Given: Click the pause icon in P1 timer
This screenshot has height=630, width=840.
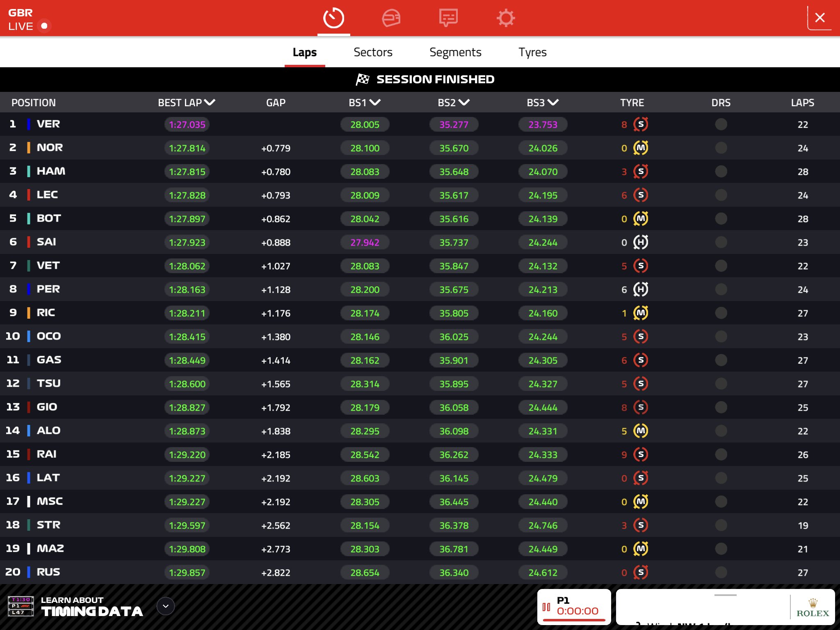Looking at the screenshot, I should click(546, 607).
